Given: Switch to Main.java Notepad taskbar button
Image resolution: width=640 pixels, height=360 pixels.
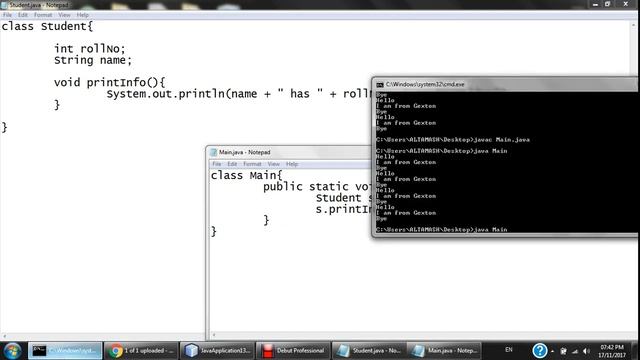Looking at the screenshot, I should pyautogui.click(x=445, y=351).
